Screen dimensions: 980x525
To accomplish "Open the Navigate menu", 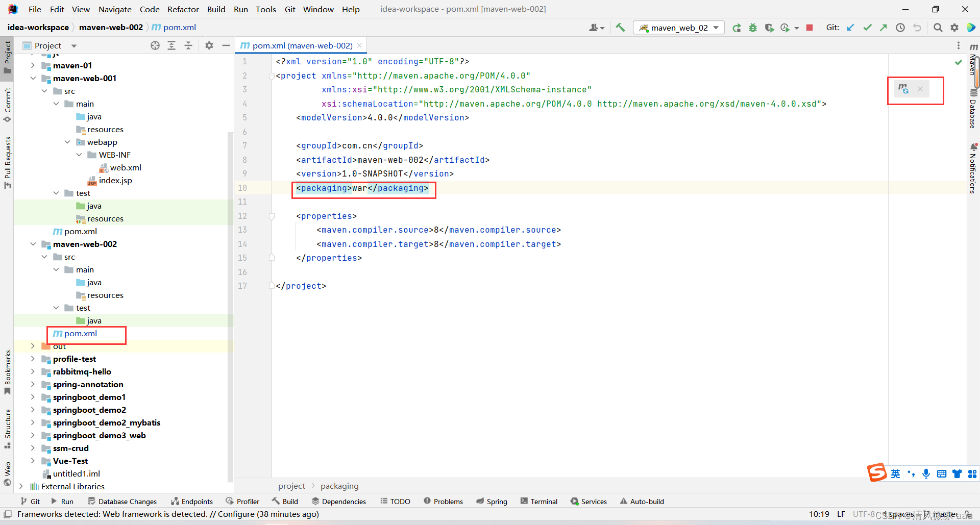I will pos(115,9).
